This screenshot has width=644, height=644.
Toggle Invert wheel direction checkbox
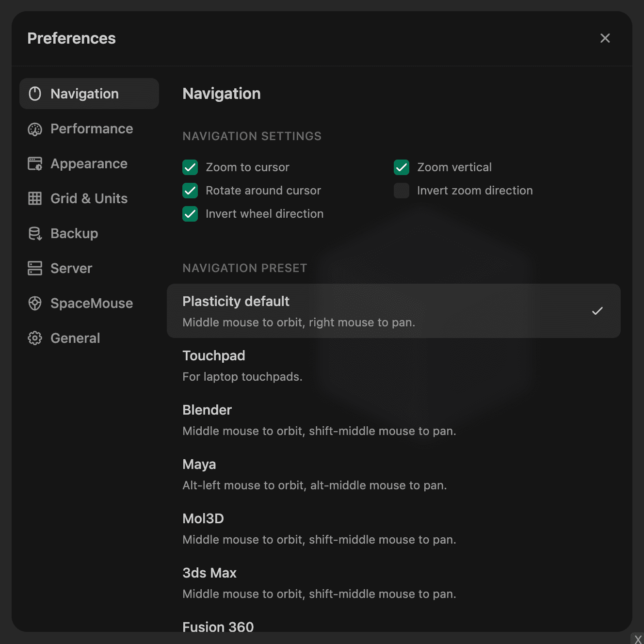pyautogui.click(x=190, y=214)
